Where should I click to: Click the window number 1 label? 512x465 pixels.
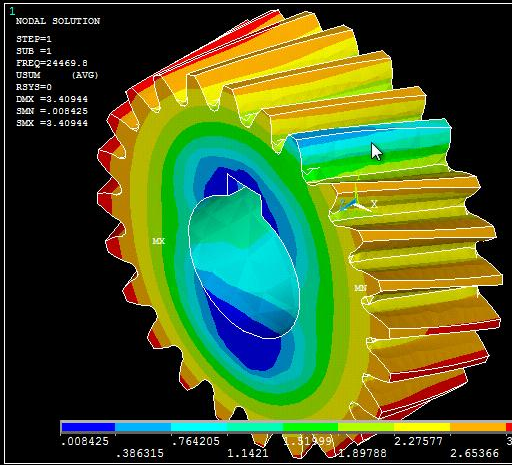pyautogui.click(x=12, y=11)
